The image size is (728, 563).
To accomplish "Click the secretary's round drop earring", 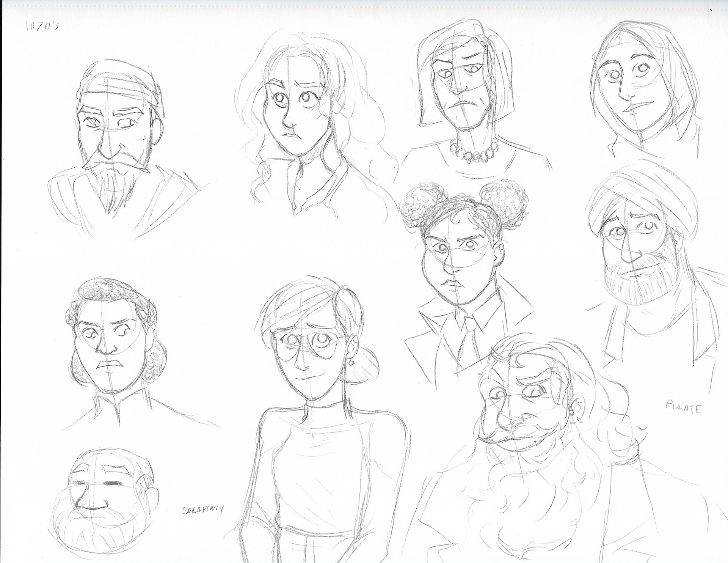I will (x=351, y=363).
